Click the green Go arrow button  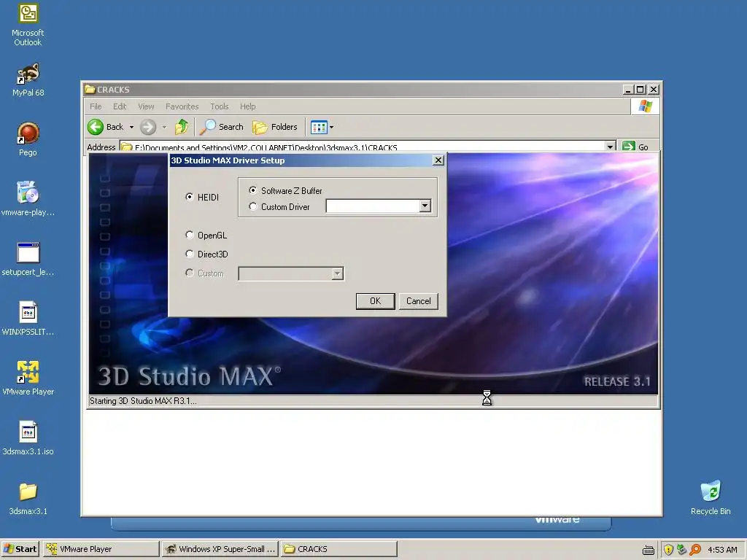coord(635,147)
